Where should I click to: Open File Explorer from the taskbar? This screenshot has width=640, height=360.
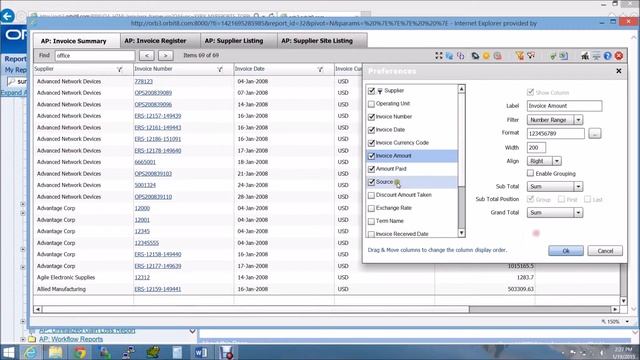55,352
